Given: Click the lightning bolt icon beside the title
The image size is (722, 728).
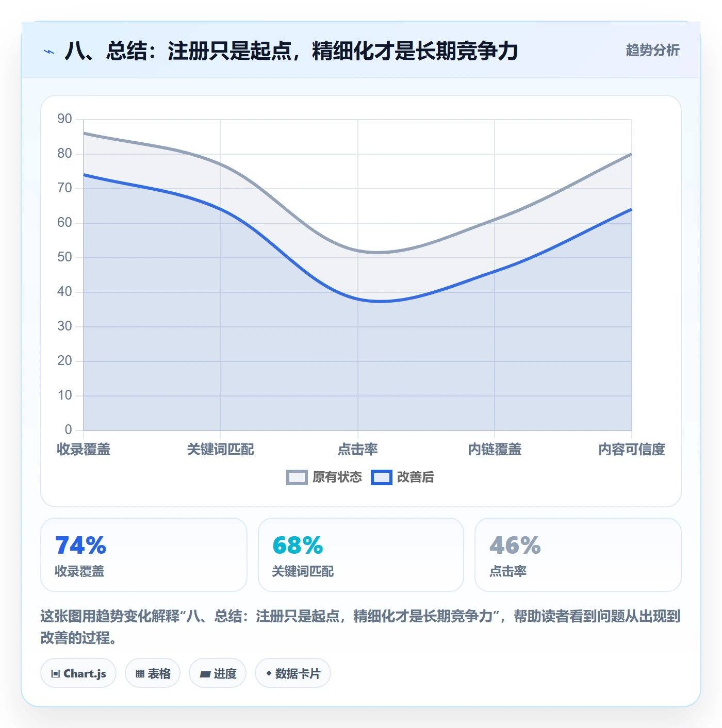Looking at the screenshot, I should coord(49,52).
